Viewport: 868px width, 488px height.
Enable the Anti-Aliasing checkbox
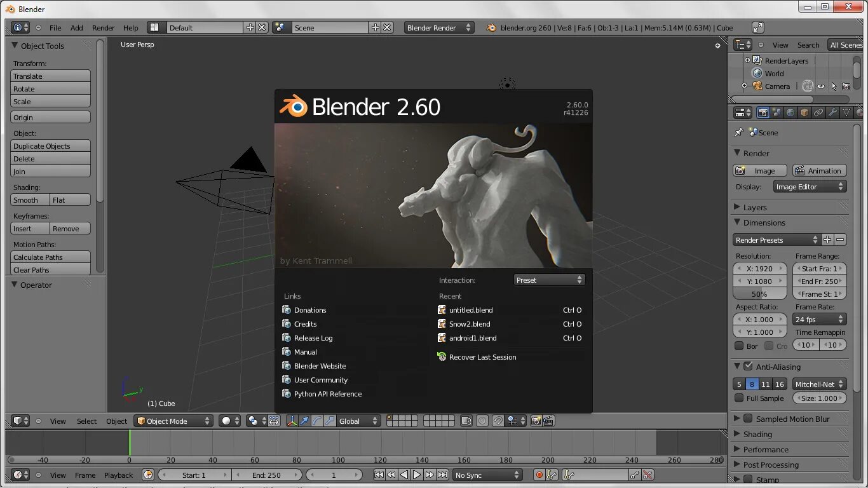pyautogui.click(x=748, y=366)
